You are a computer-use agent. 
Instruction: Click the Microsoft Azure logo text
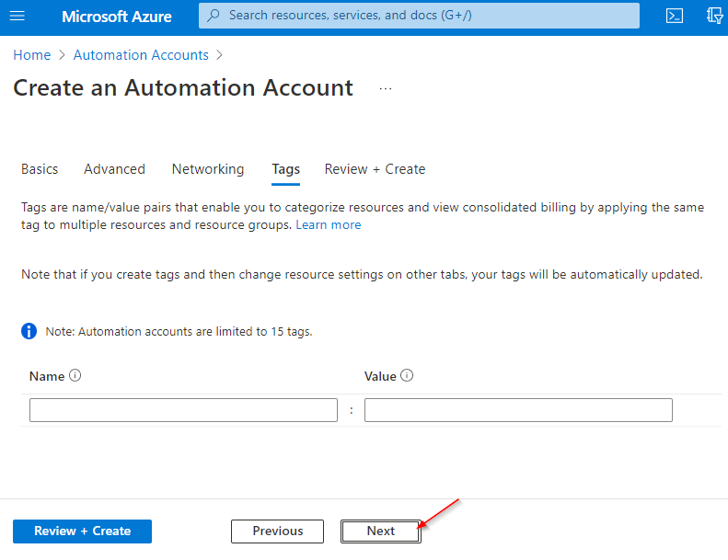click(117, 17)
